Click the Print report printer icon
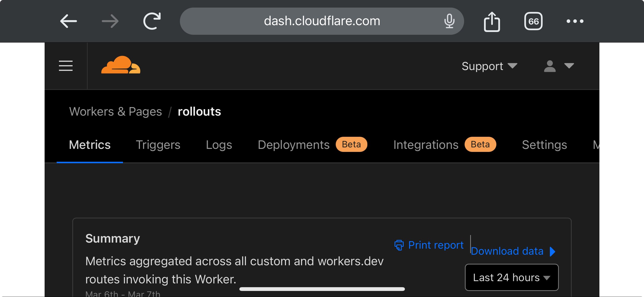644x297 pixels. pos(399,245)
